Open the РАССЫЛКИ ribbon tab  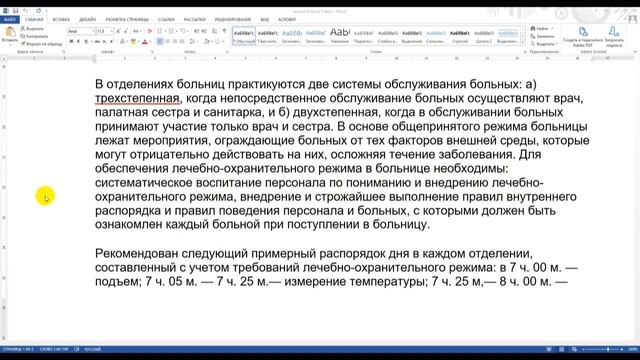coord(195,19)
